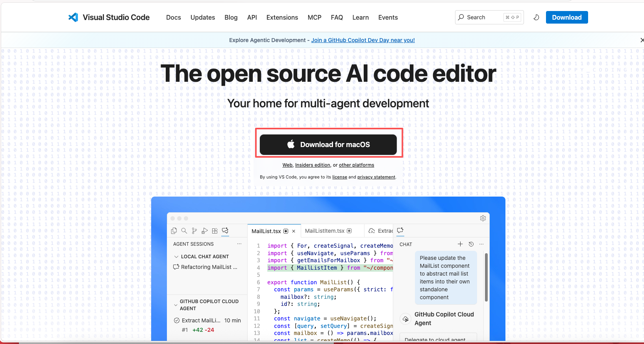Switch to the MailList.tsx tab
The image size is (644, 344).
(274, 231)
